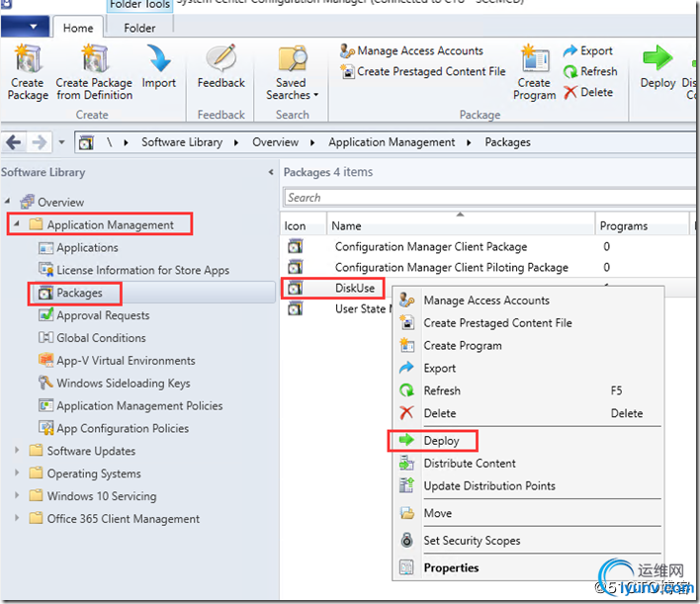The height and width of the screenshot is (604, 700).
Task: Select Applications in the tree
Action: coord(78,247)
